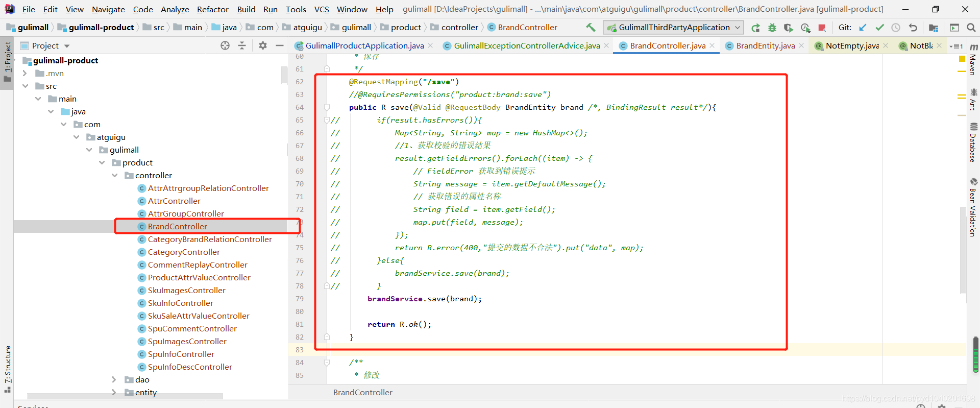Open the Ant tool window
Screen dimensions: 980x408
click(x=973, y=99)
